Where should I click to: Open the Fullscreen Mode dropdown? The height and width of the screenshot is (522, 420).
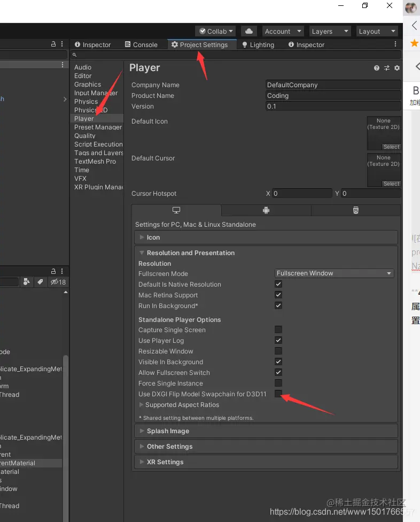[334, 273]
